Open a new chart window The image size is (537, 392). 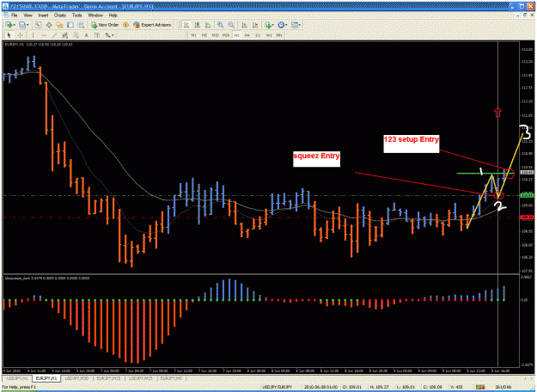tap(9, 25)
